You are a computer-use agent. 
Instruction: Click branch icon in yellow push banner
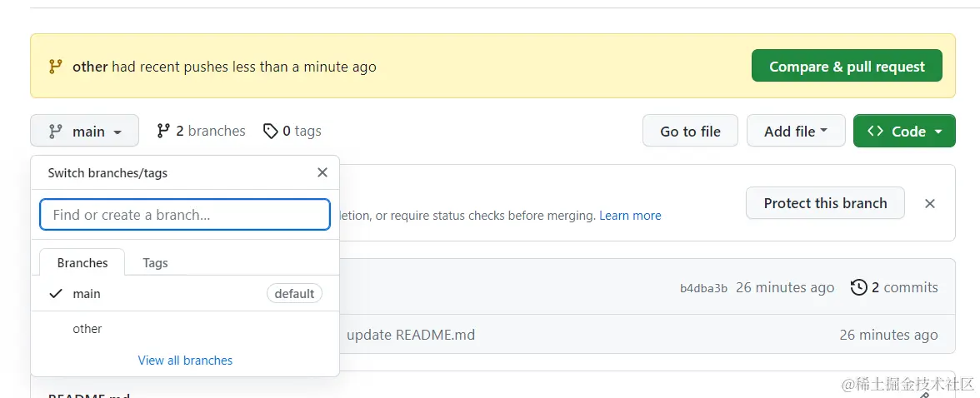click(55, 67)
